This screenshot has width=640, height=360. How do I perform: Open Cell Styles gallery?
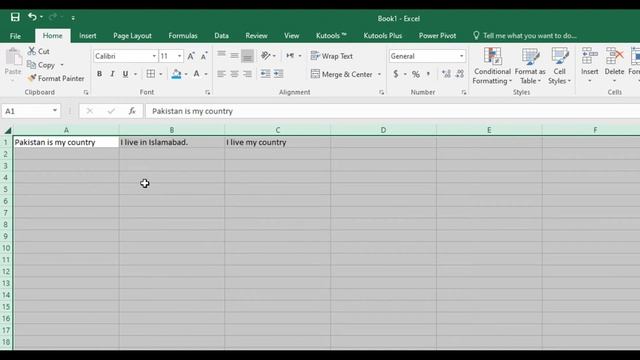[560, 66]
